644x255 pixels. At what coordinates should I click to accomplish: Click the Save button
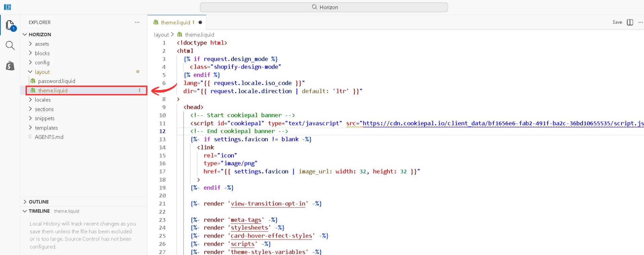[x=617, y=22]
